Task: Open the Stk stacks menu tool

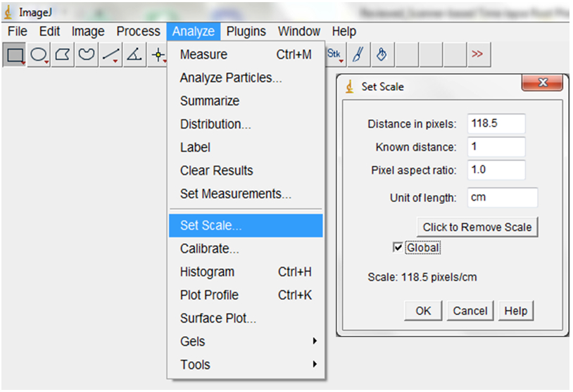Action: tap(335, 54)
